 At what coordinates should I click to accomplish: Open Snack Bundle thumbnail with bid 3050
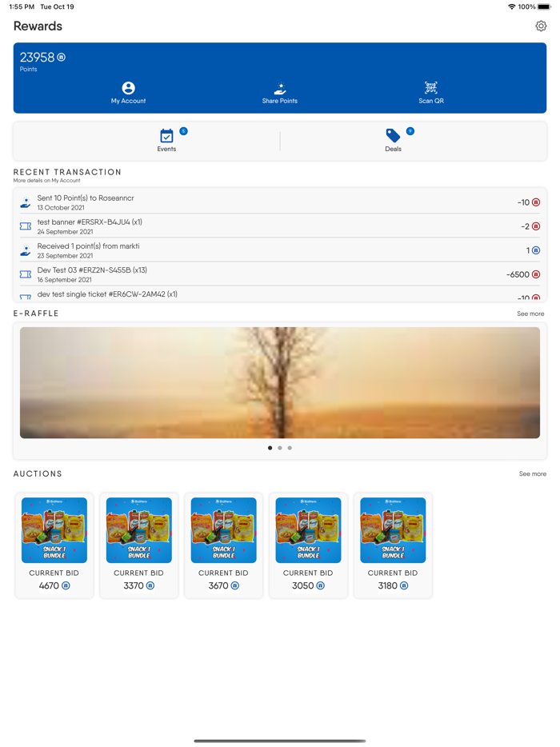coord(308,530)
